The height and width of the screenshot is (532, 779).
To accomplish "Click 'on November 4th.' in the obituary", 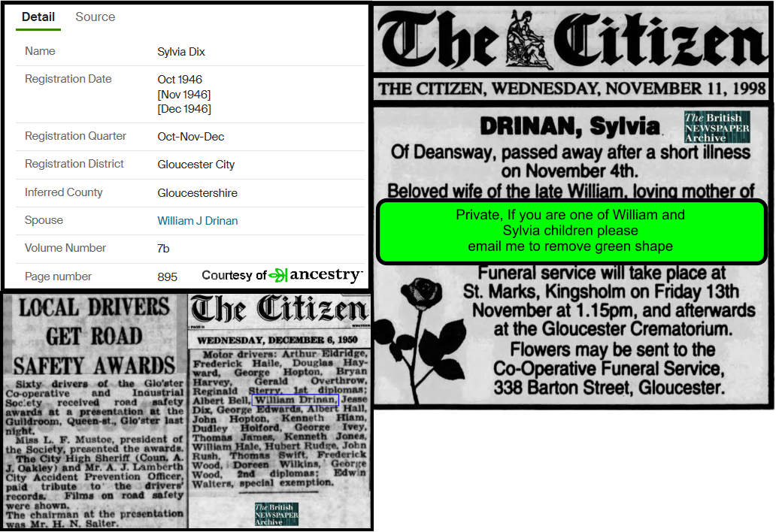I will coord(569,172).
